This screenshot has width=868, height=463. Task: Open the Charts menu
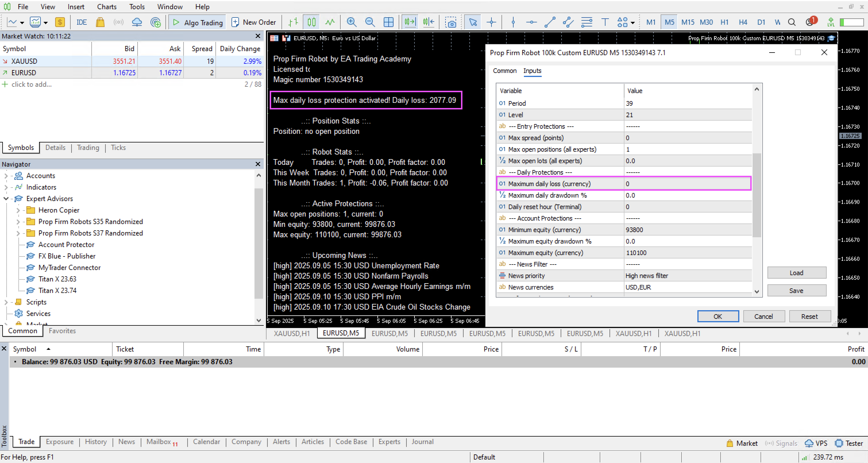(107, 7)
